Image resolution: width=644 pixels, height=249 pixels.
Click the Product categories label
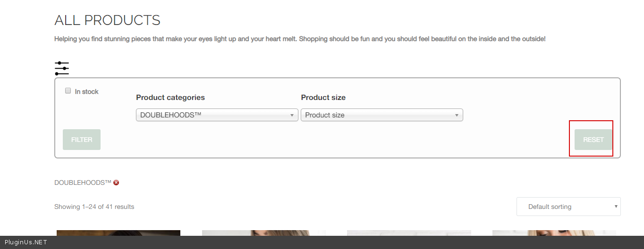[x=170, y=98]
